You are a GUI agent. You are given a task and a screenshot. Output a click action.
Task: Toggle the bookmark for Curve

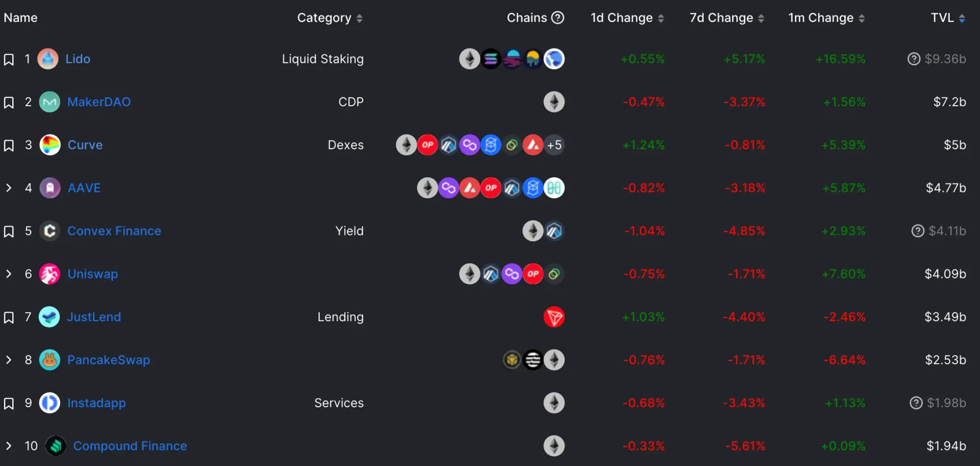pos(9,145)
